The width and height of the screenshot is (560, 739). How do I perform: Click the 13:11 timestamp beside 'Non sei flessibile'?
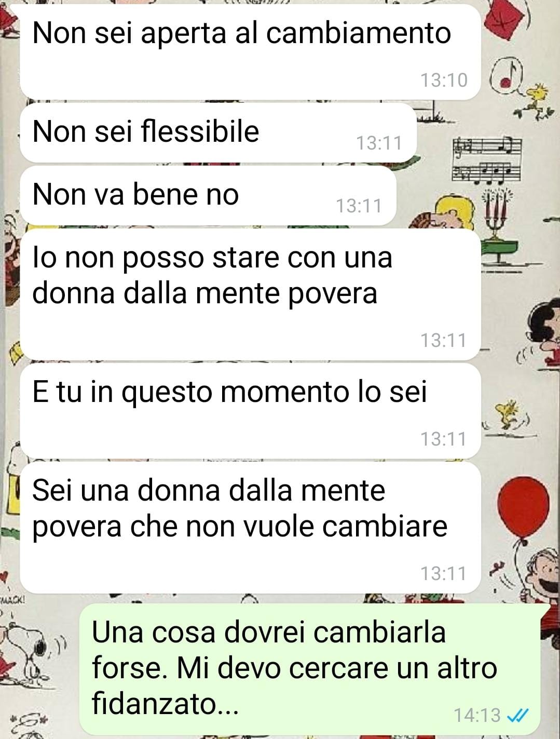pos(379,143)
